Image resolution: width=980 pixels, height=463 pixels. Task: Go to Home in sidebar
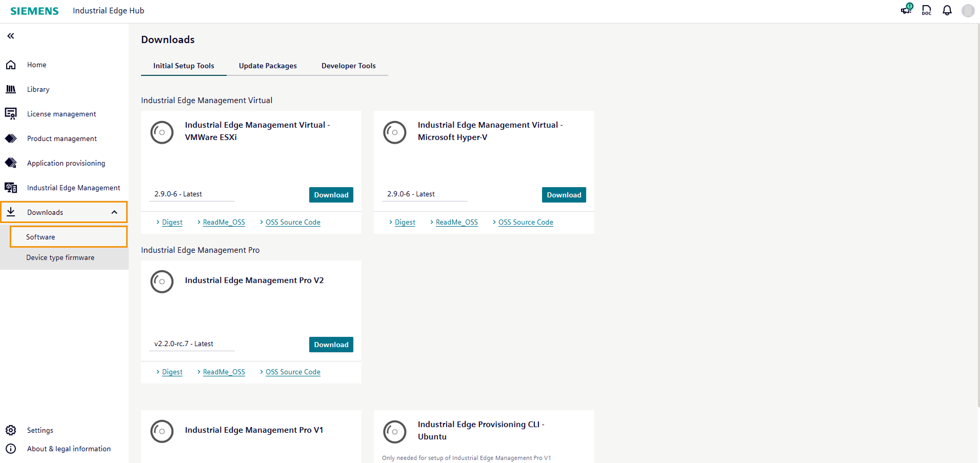[37, 65]
